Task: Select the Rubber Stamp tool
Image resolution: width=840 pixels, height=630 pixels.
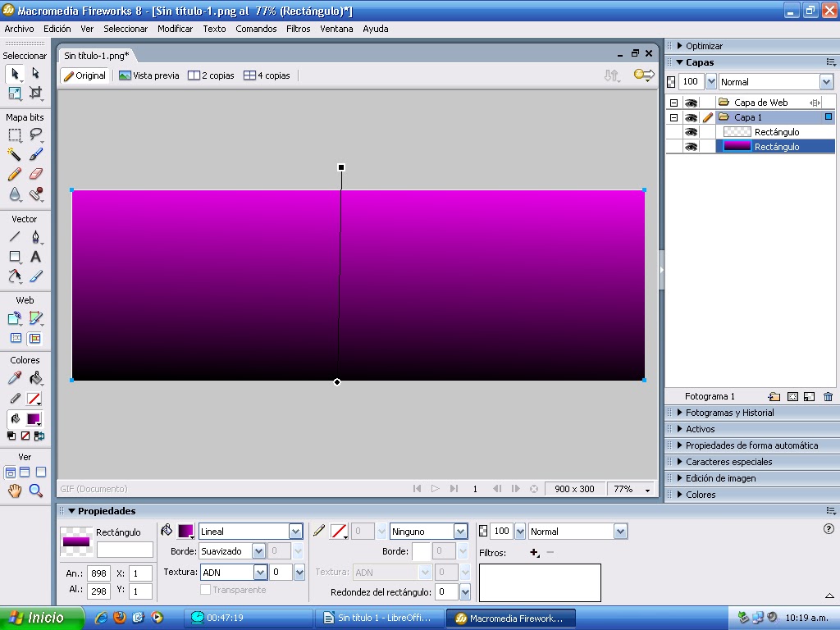Action: pos(35,194)
